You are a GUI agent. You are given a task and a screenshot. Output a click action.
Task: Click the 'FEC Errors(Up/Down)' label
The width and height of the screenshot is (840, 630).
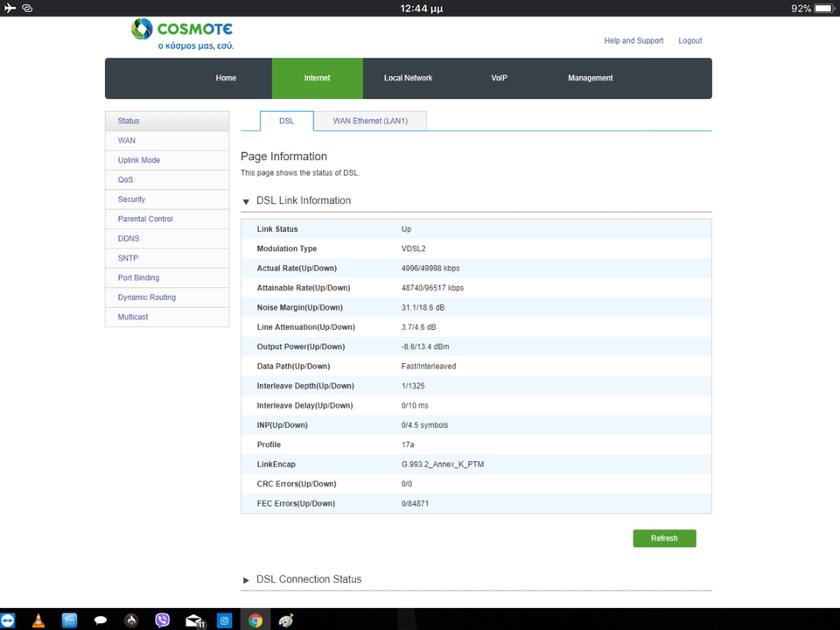(296, 504)
